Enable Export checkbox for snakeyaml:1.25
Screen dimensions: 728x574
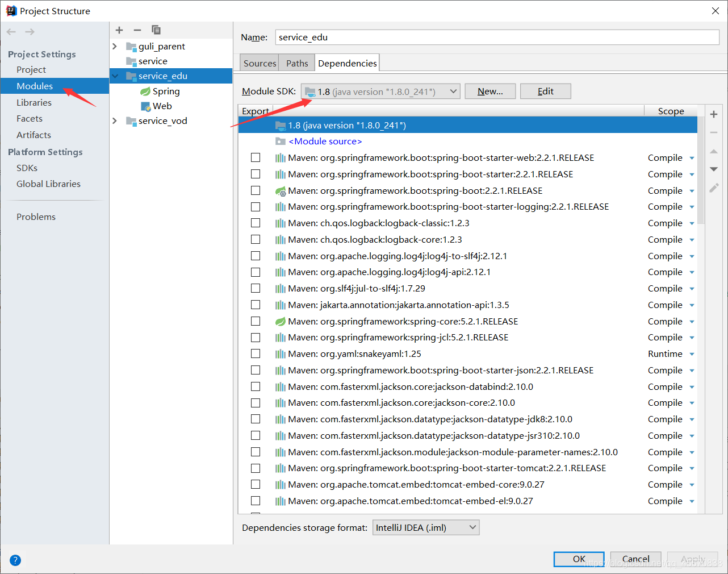256,353
